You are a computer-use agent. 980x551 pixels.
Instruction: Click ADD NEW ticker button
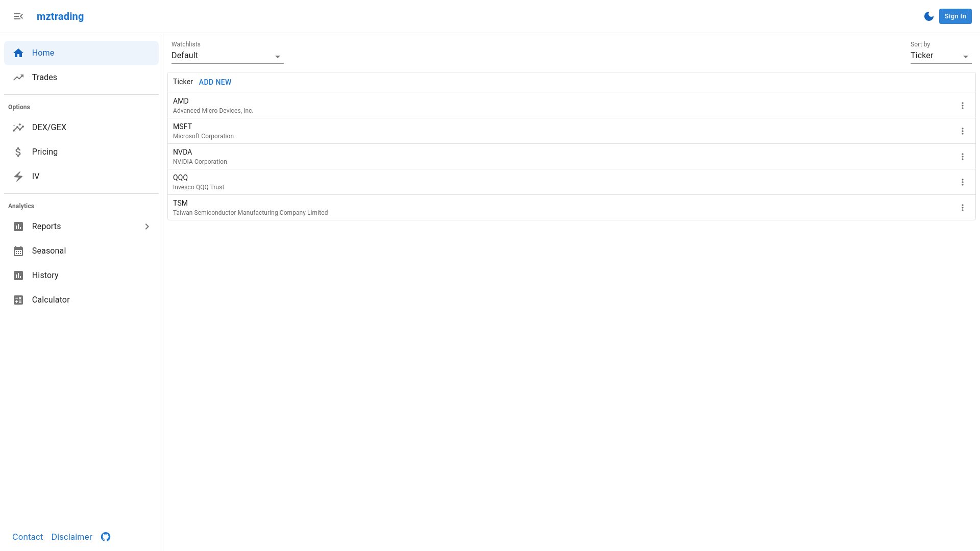(x=215, y=82)
